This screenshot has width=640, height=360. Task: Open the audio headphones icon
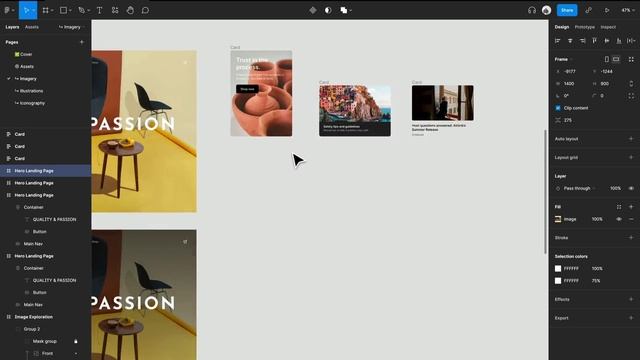(531, 10)
